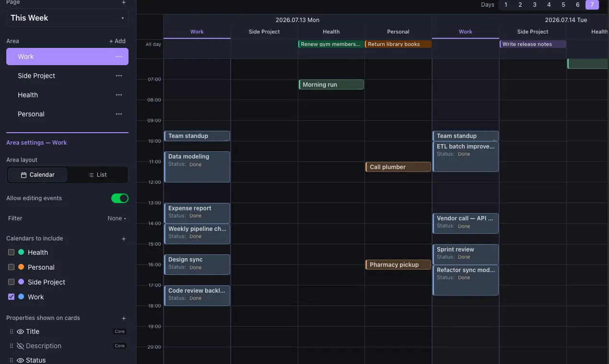Viewport: 609px width, 364px height.
Task: Hide the Title property on cards
Action: [x=20, y=331]
